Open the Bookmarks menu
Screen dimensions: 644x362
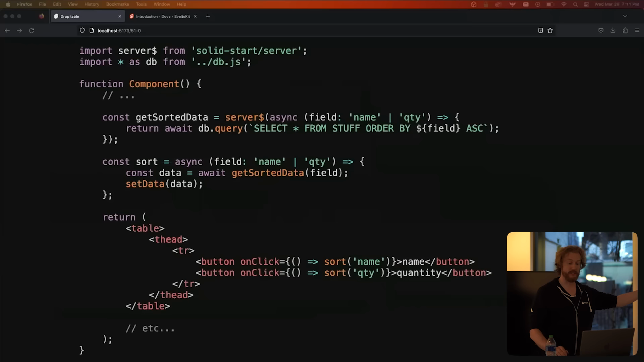tap(117, 4)
